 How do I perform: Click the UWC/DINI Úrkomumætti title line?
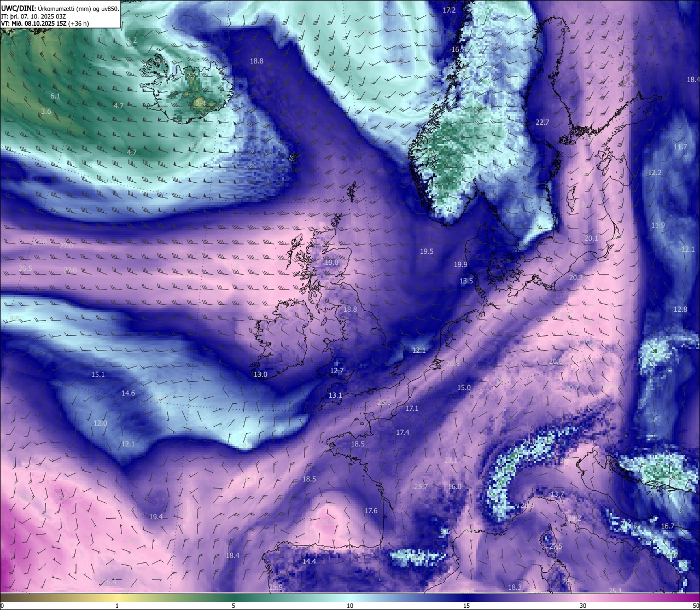click(x=60, y=8)
